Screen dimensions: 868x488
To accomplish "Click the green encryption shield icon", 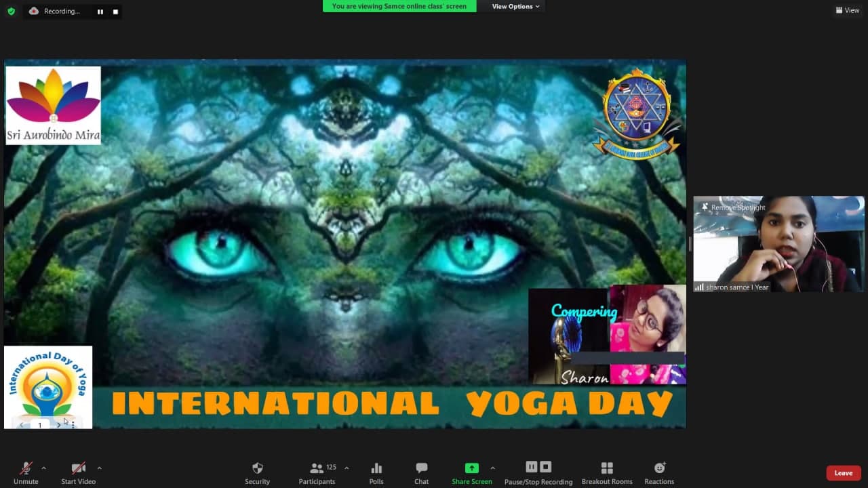I will coord(11,11).
